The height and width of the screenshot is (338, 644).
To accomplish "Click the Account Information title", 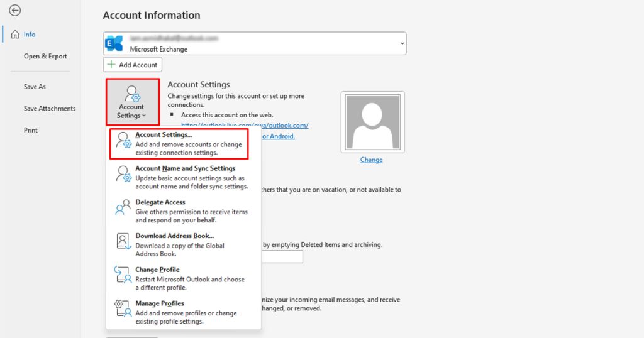I will tap(152, 15).
